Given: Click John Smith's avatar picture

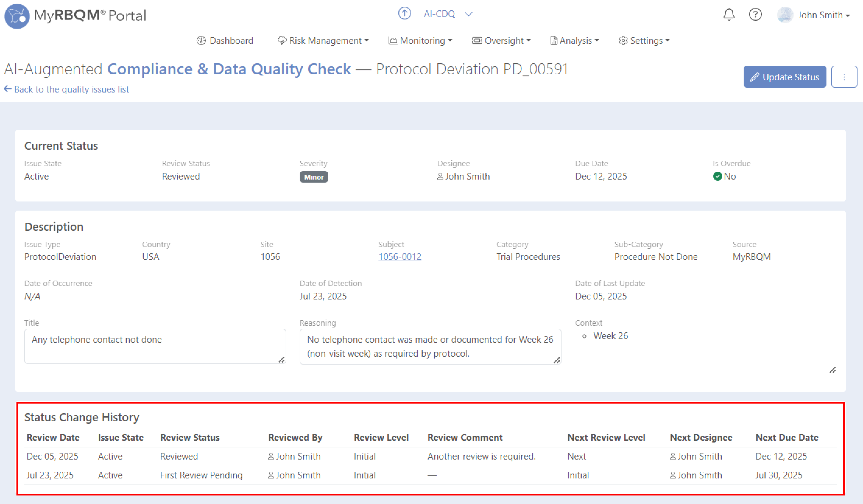Looking at the screenshot, I should click(785, 15).
